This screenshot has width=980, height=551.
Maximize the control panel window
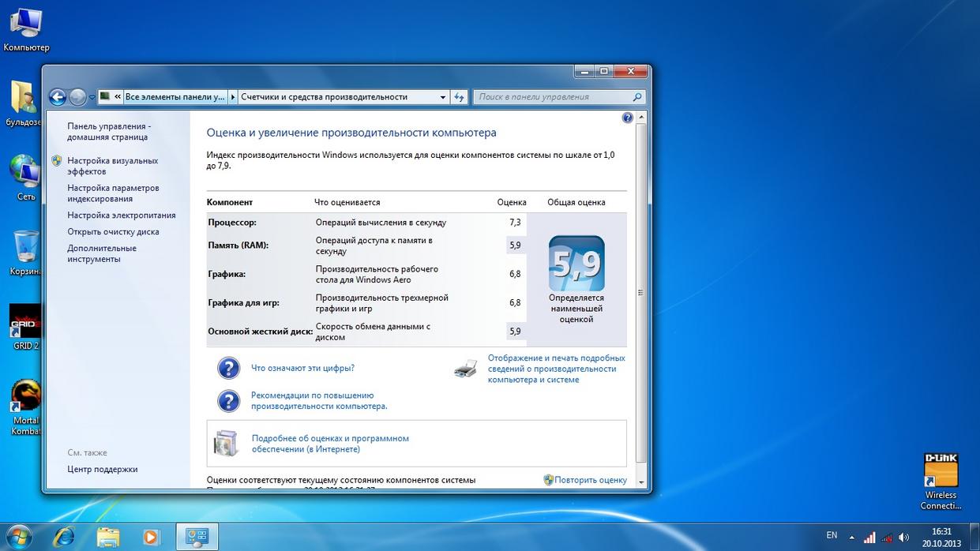[604, 71]
